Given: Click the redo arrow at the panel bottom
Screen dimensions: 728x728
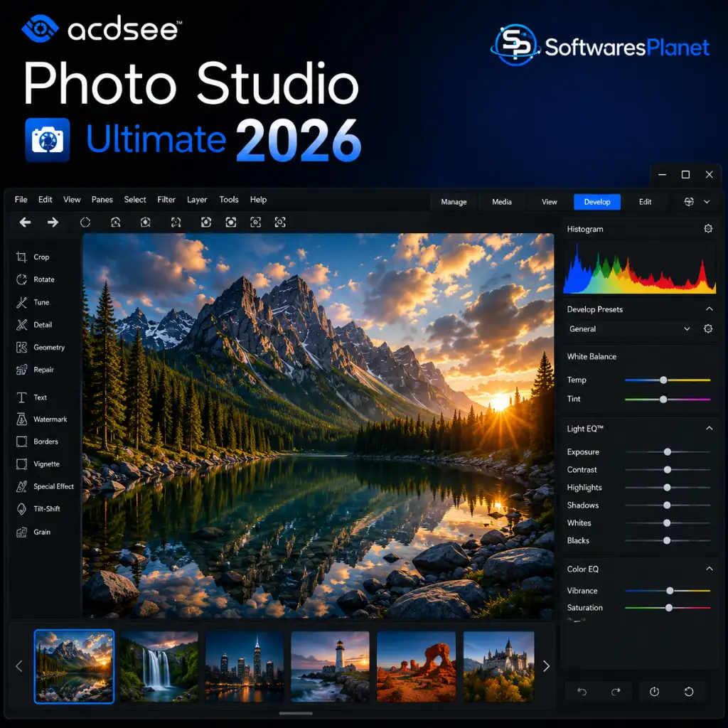Looking at the screenshot, I should click(x=616, y=692).
